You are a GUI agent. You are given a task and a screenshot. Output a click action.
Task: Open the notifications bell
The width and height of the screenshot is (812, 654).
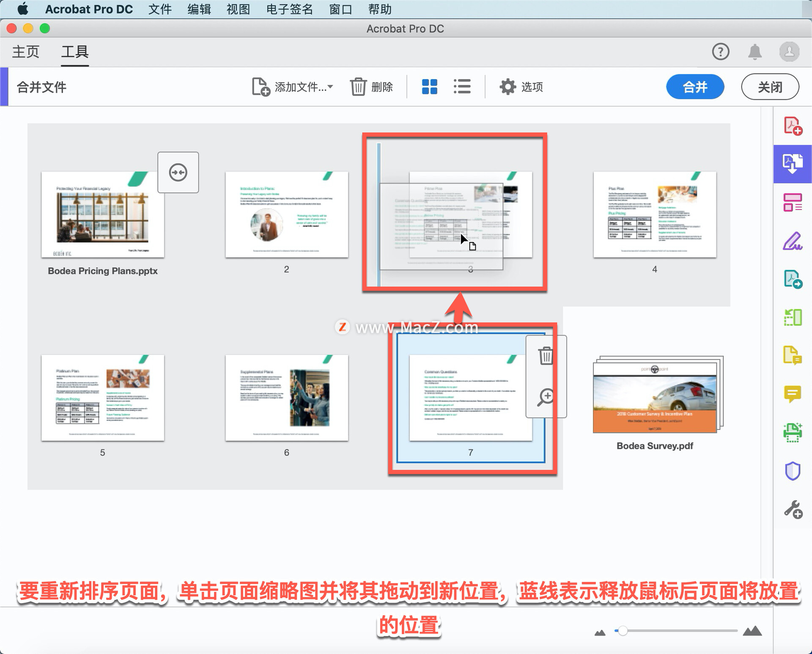point(755,52)
